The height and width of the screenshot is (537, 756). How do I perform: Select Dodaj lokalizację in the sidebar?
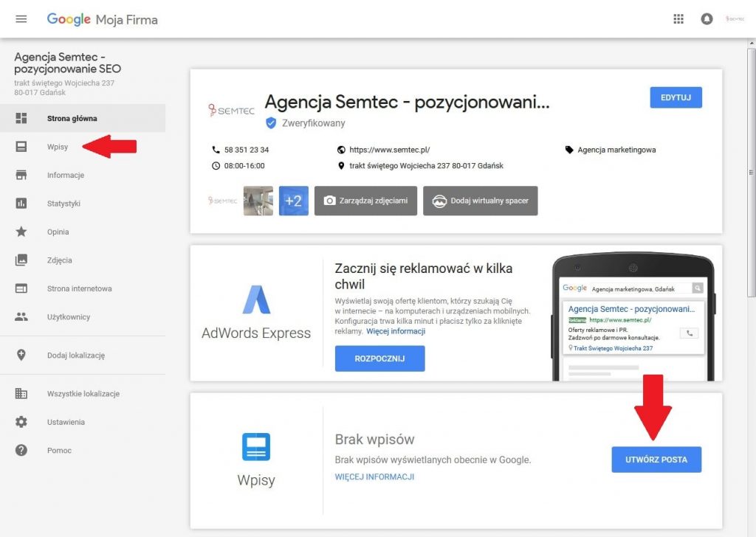point(83,355)
